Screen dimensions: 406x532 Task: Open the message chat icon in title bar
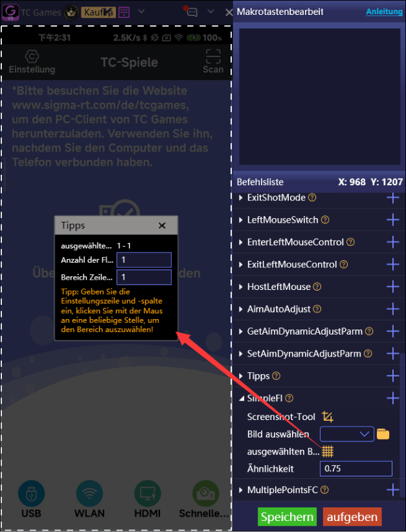192,12
